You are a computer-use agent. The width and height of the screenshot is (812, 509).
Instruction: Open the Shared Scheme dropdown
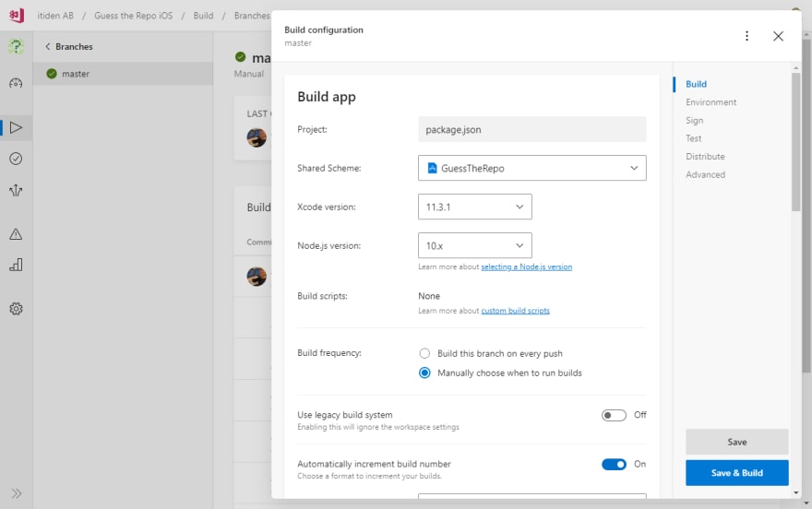click(x=531, y=168)
